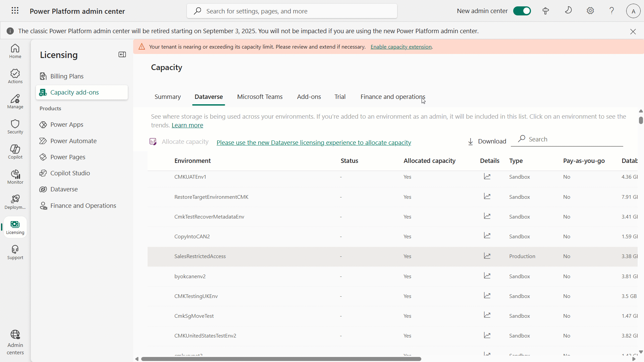This screenshot has height=362, width=644.
Task: Open the Copilot icon in the left rail
Action: click(15, 152)
